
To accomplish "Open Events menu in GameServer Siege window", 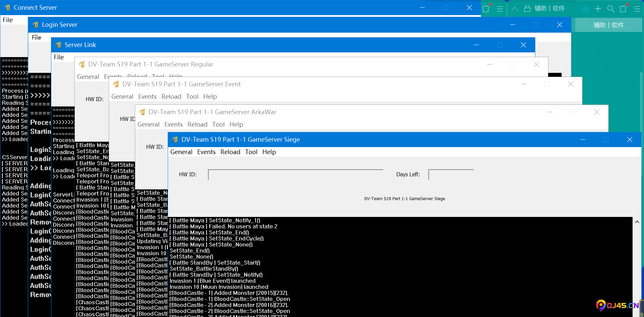I will (206, 152).
